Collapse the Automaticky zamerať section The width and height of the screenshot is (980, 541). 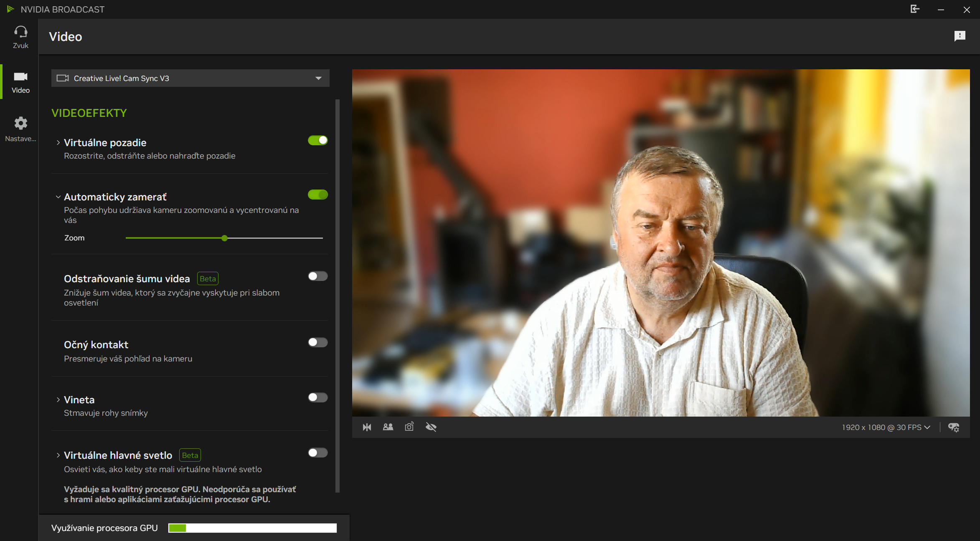58,197
